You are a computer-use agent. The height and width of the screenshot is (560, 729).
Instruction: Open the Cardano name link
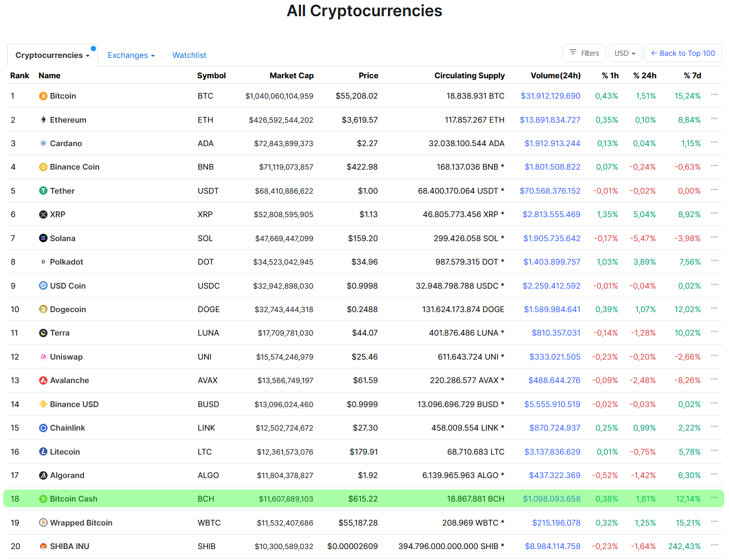tap(66, 144)
